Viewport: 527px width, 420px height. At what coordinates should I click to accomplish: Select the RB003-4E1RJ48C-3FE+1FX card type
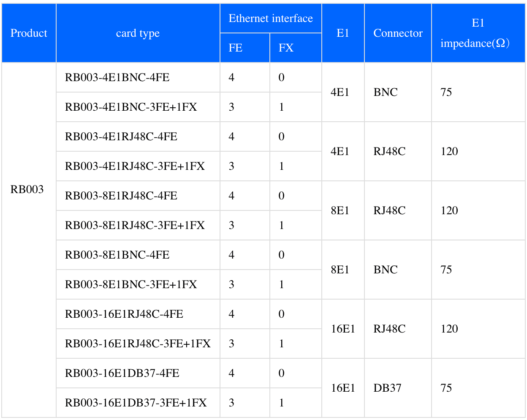(135, 166)
